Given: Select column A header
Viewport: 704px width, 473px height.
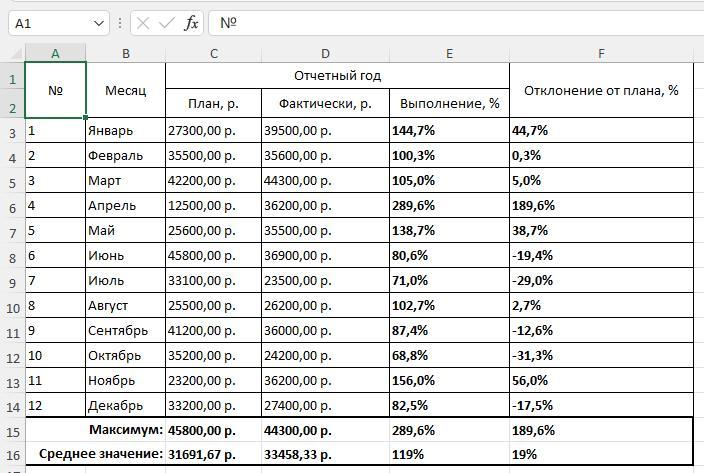Looking at the screenshot, I should (55, 54).
